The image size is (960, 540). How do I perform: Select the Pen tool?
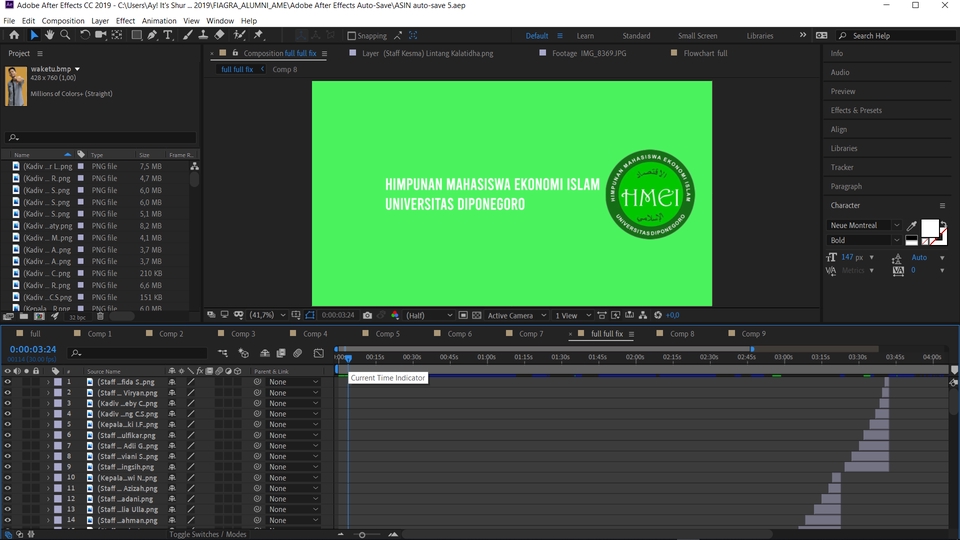(x=152, y=36)
